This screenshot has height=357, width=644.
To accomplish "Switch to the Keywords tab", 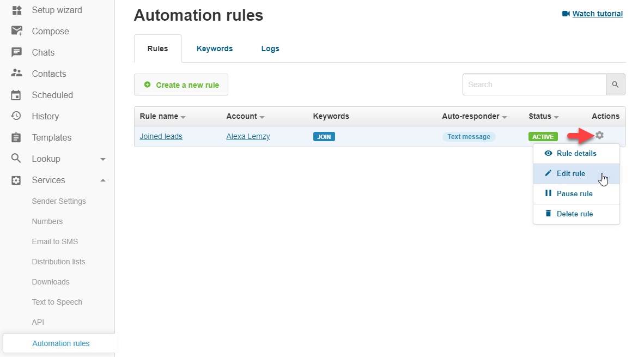I will [x=214, y=49].
